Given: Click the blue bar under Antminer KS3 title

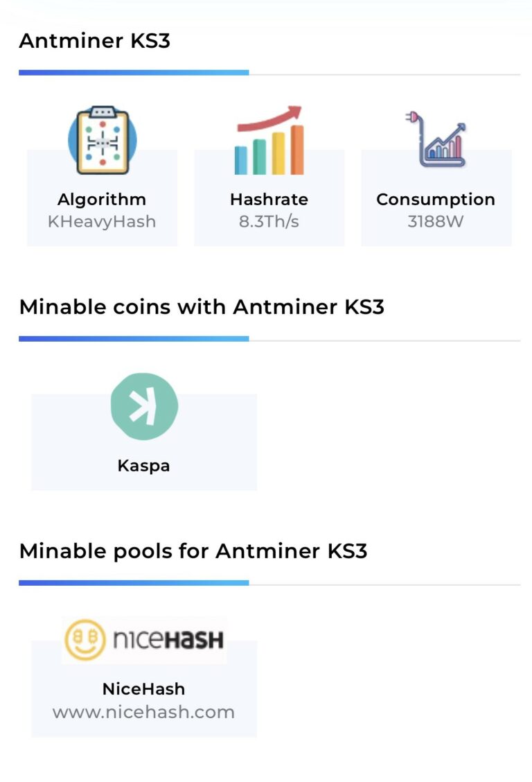Looking at the screenshot, I should coord(134,72).
